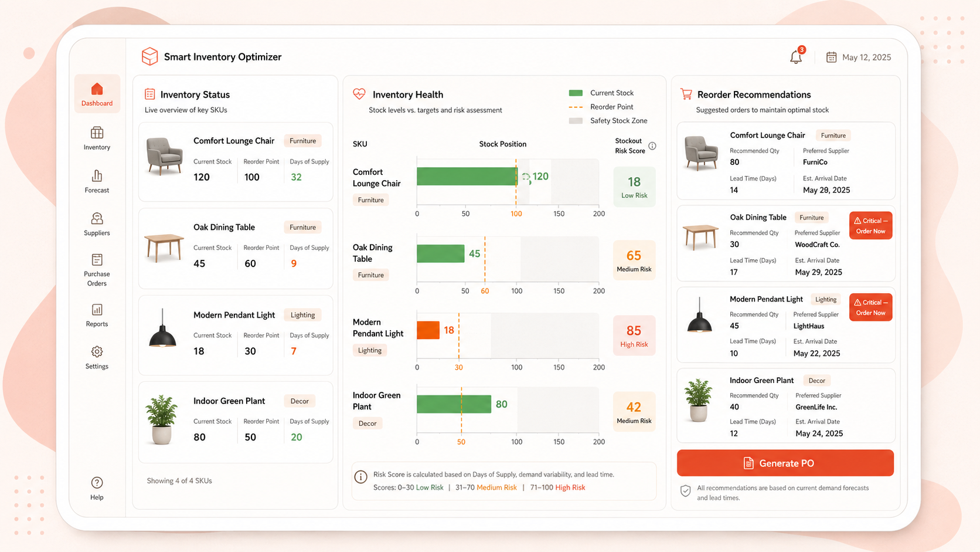980x552 pixels.
Task: Click the Smart Inventory Optimizer box logo
Action: pos(150,56)
